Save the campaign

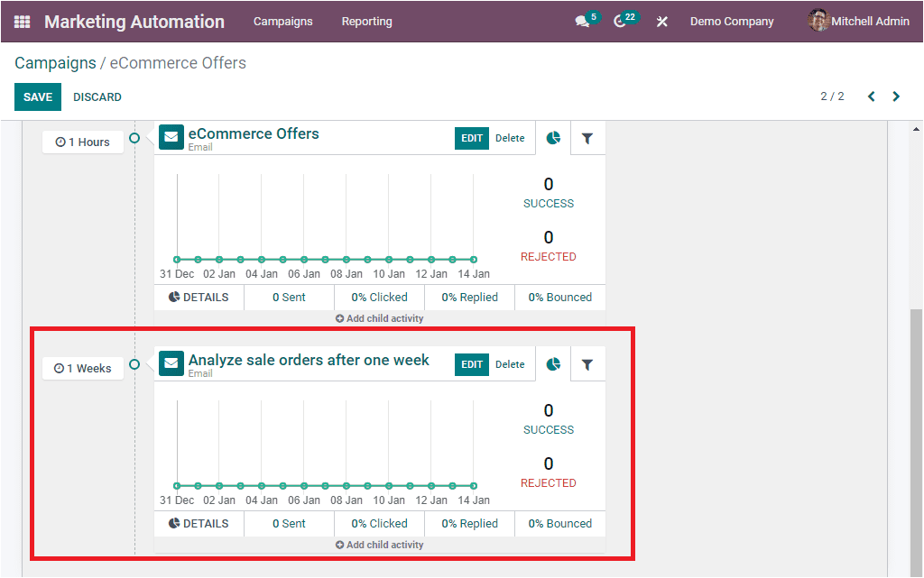click(x=38, y=97)
